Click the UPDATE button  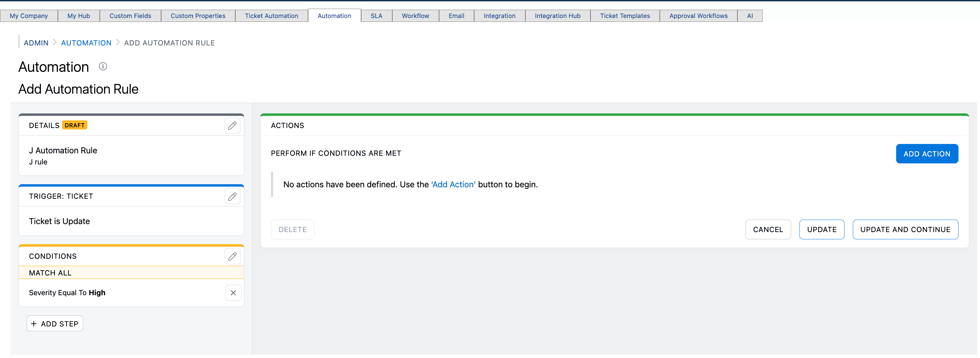[821, 230]
